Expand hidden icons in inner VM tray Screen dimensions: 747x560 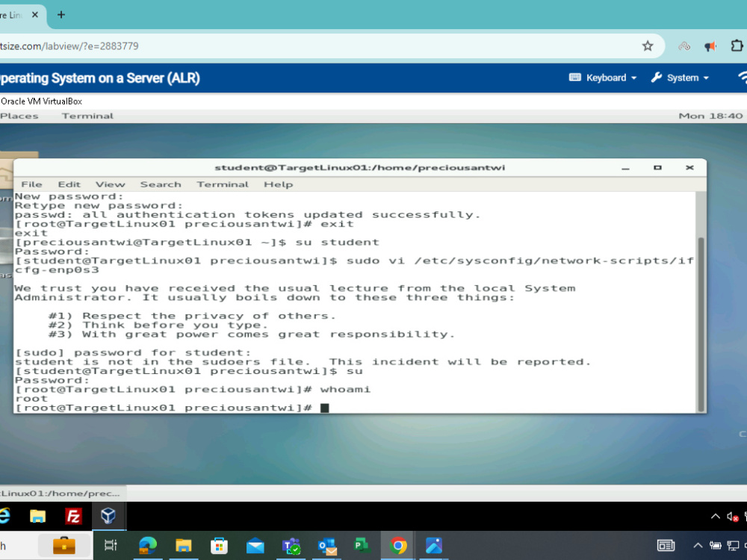[x=715, y=516]
